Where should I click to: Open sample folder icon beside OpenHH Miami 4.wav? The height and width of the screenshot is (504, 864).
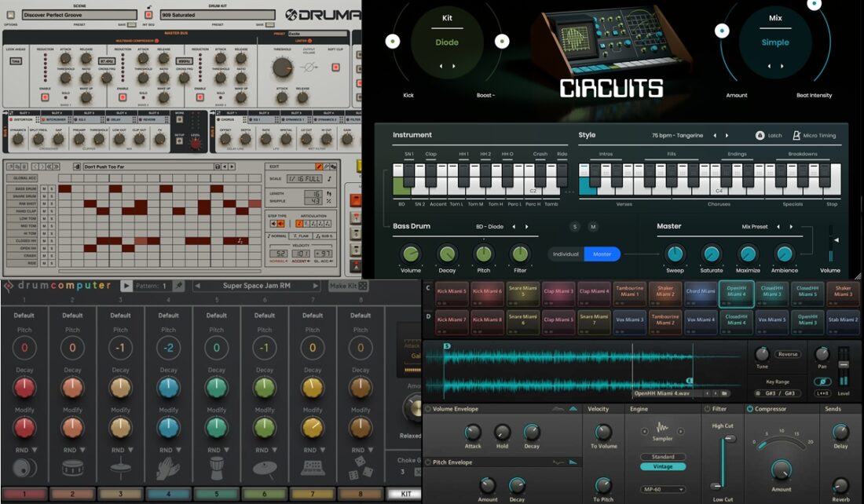pos(723,393)
